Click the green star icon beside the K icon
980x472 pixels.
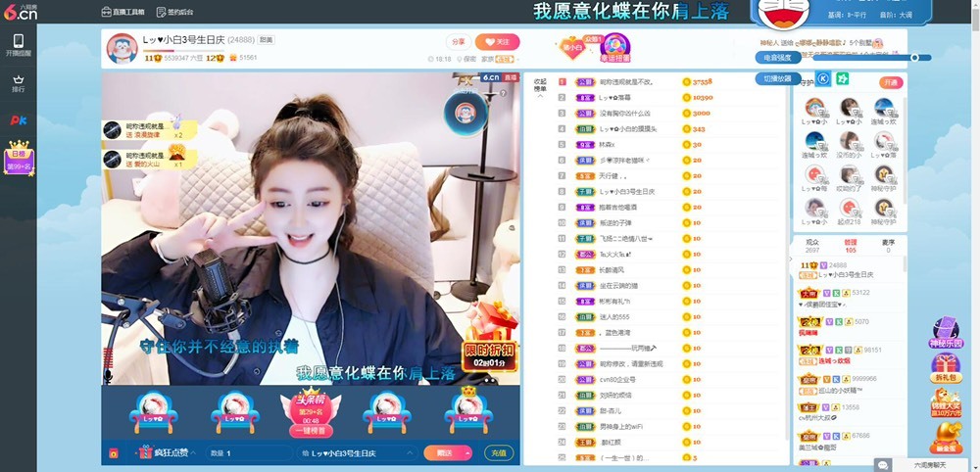click(843, 78)
